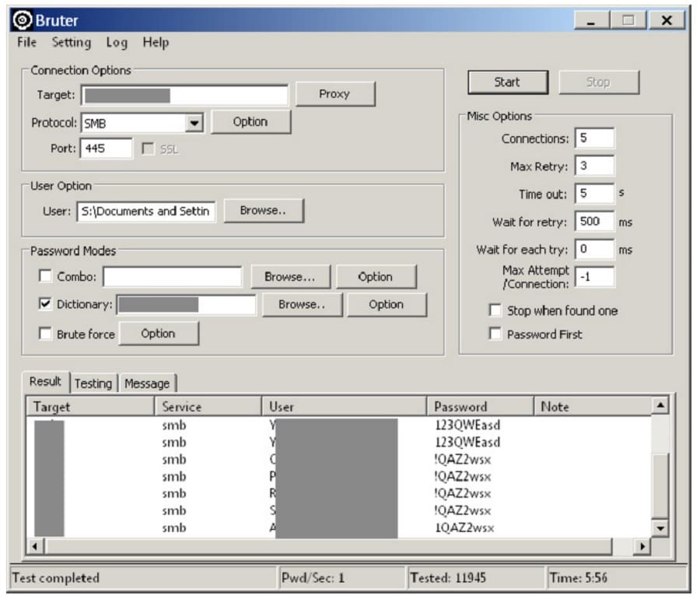Open the Setting menu
The image size is (700, 602).
[71, 43]
